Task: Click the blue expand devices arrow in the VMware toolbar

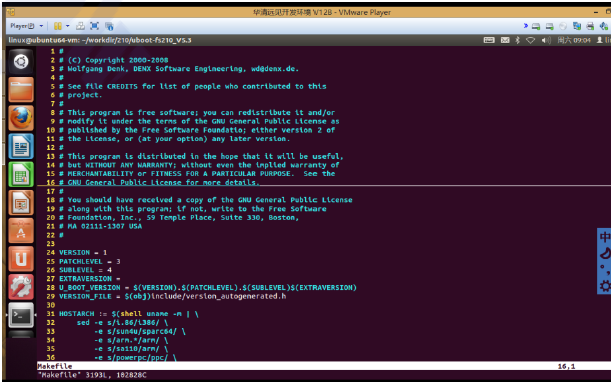Action: pos(526,26)
